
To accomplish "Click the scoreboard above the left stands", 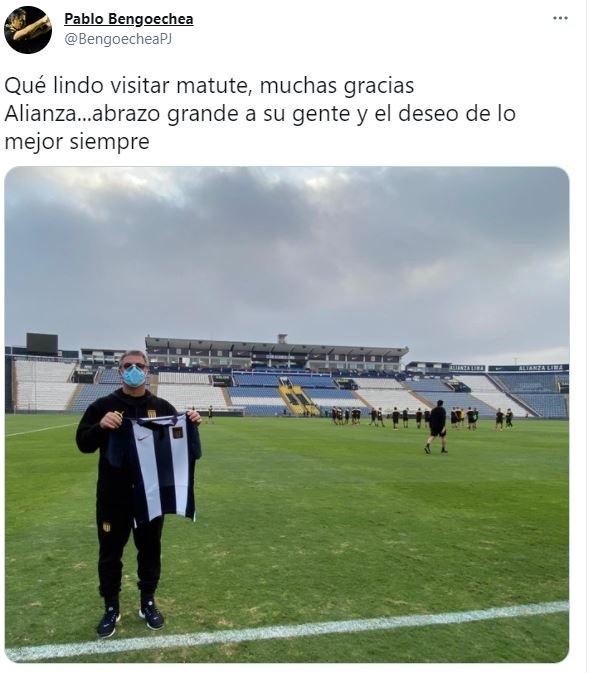I will coord(42,343).
